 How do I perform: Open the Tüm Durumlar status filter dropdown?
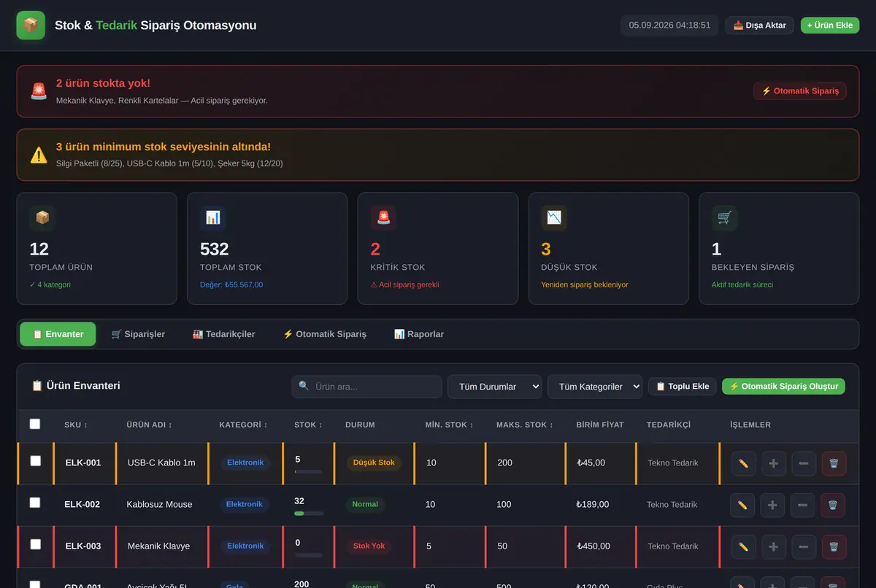(494, 387)
